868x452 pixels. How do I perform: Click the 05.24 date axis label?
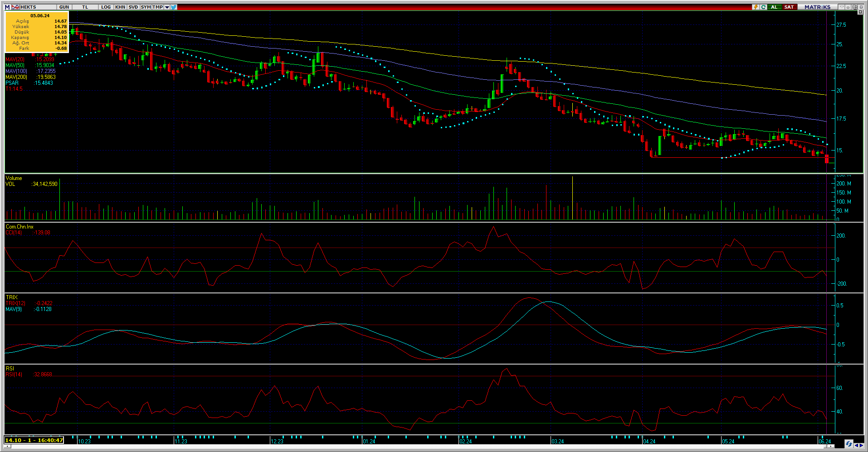(728, 442)
